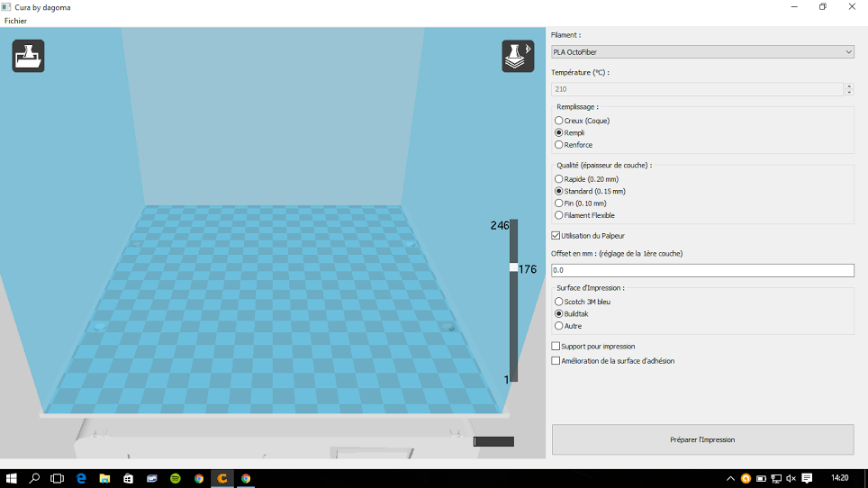Image resolution: width=868 pixels, height=488 pixels.
Task: Click the layer slider handle at 176
Action: [x=514, y=267]
